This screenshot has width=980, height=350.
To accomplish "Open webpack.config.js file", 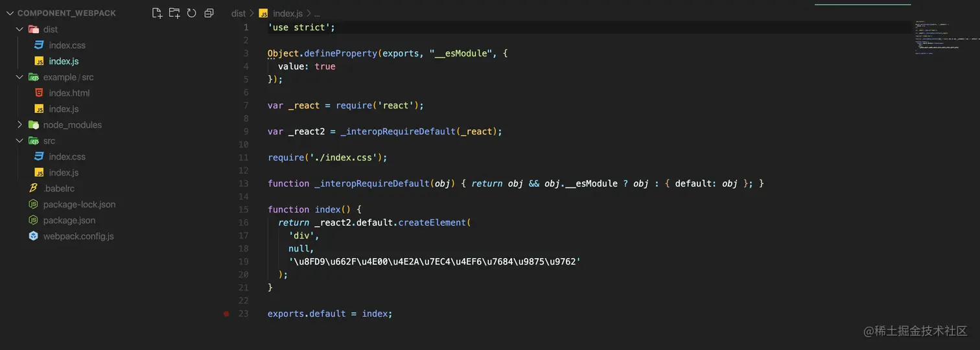I will 78,236.
